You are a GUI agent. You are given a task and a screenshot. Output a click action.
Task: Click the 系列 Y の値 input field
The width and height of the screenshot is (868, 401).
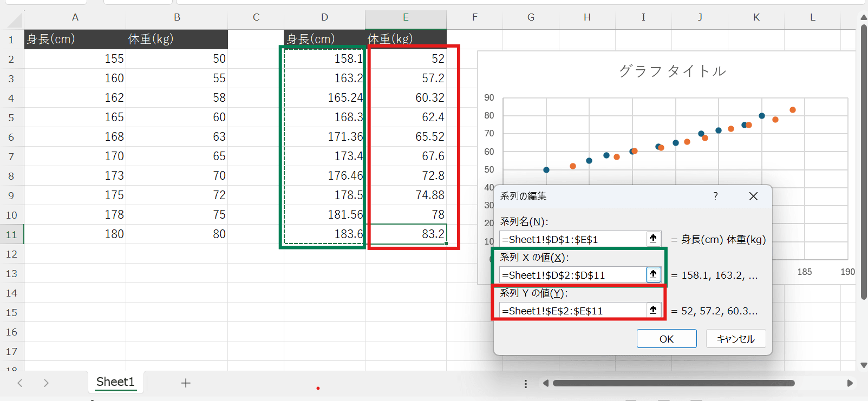pyautogui.click(x=572, y=311)
